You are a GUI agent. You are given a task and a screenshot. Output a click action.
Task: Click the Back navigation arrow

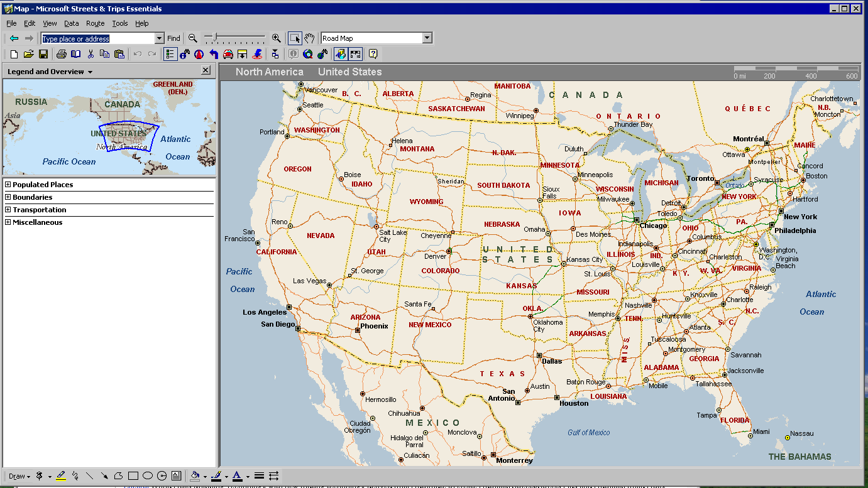pyautogui.click(x=13, y=38)
